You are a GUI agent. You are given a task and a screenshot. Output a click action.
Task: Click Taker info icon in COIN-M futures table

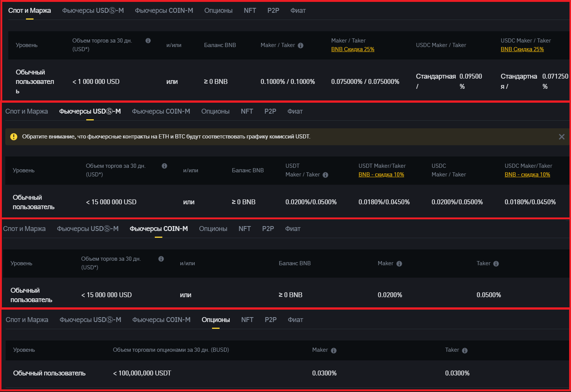coord(496,264)
